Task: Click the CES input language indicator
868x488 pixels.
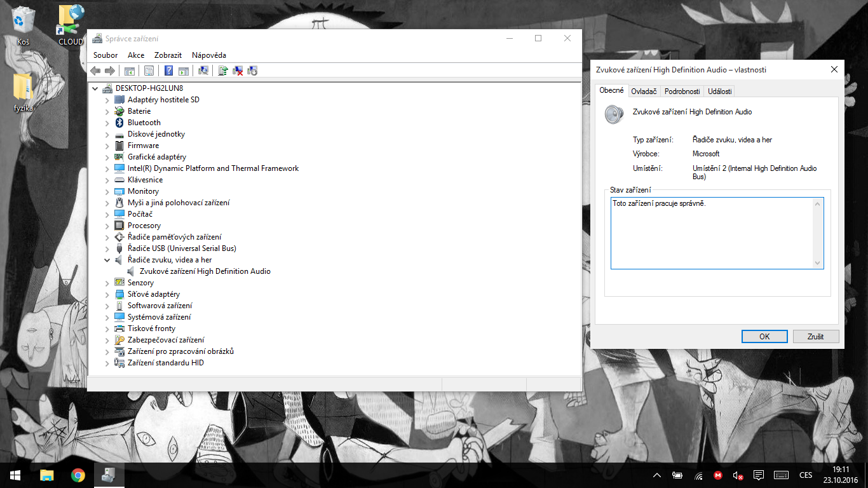Action: tap(806, 475)
